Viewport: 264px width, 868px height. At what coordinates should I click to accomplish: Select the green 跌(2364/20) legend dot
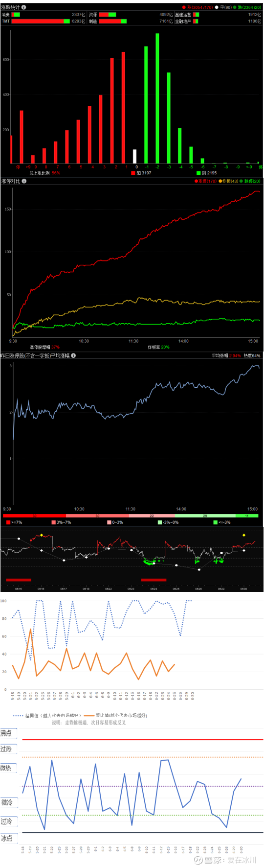click(x=235, y=7)
